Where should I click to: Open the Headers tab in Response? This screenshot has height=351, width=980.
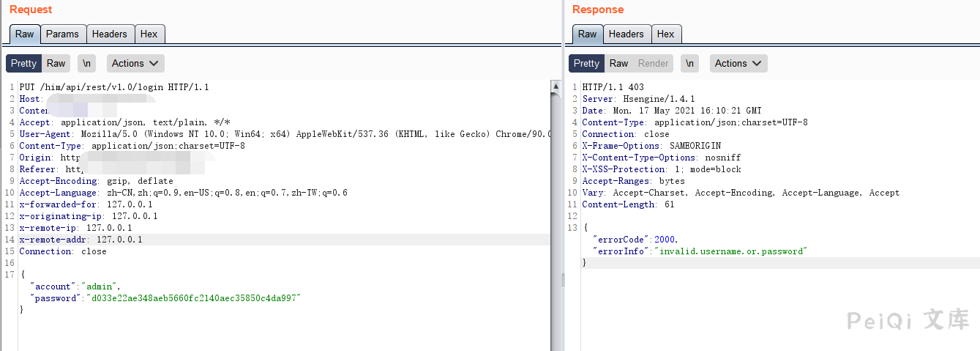(x=626, y=34)
